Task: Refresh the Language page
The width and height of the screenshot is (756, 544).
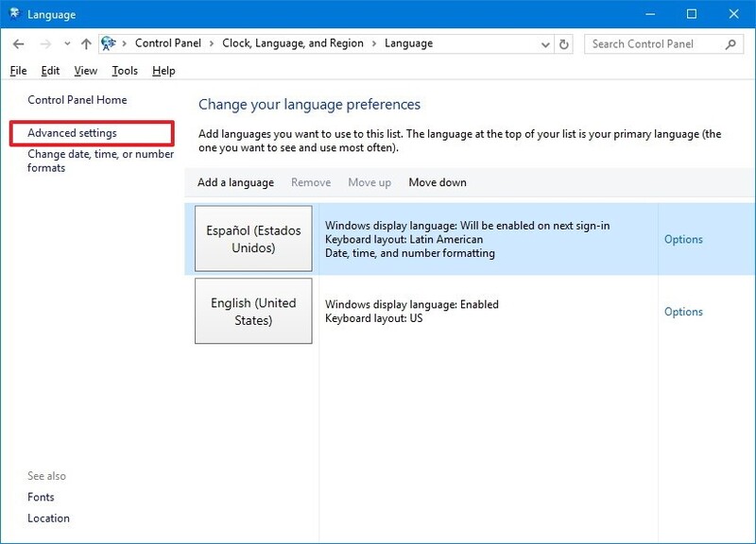Action: 563,44
